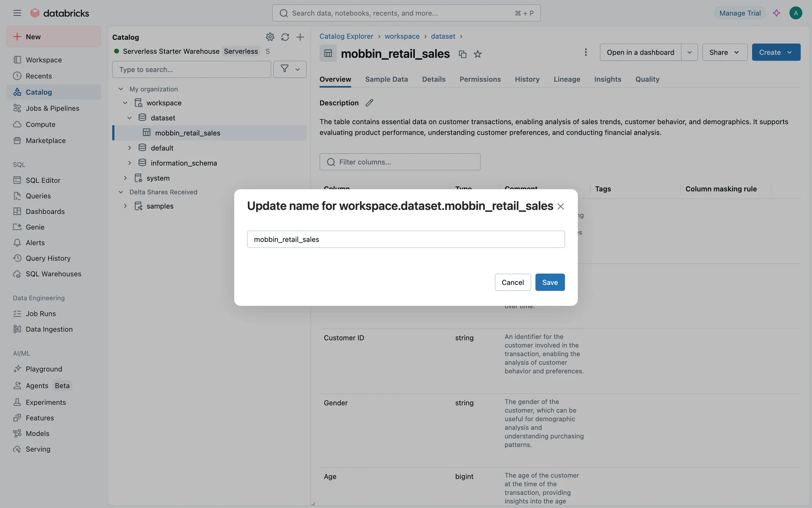Collapse the dataset schema node
Screen dimensions: 812x508
point(129,118)
